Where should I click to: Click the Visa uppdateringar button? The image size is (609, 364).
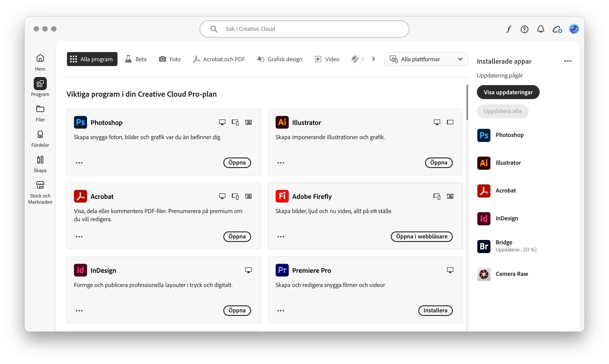click(x=508, y=92)
